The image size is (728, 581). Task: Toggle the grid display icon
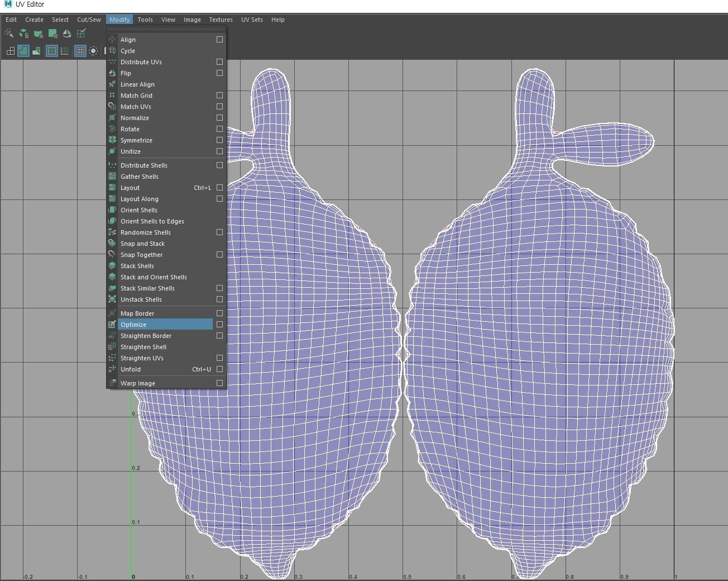[x=80, y=51]
